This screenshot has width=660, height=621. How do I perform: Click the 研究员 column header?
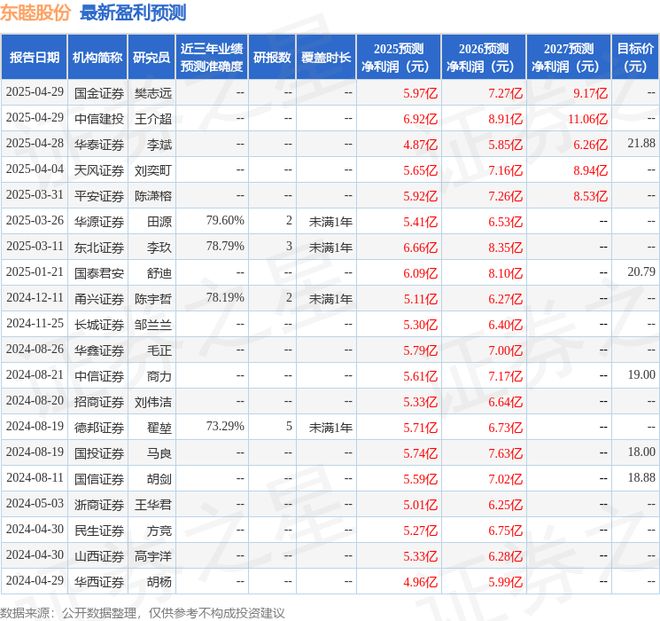pyautogui.click(x=152, y=57)
